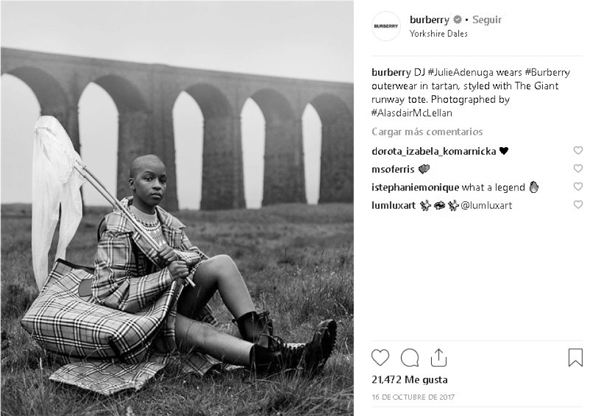The height and width of the screenshot is (416, 600).
Task: Expand comments via Cargar más comentarios
Action: click(427, 132)
